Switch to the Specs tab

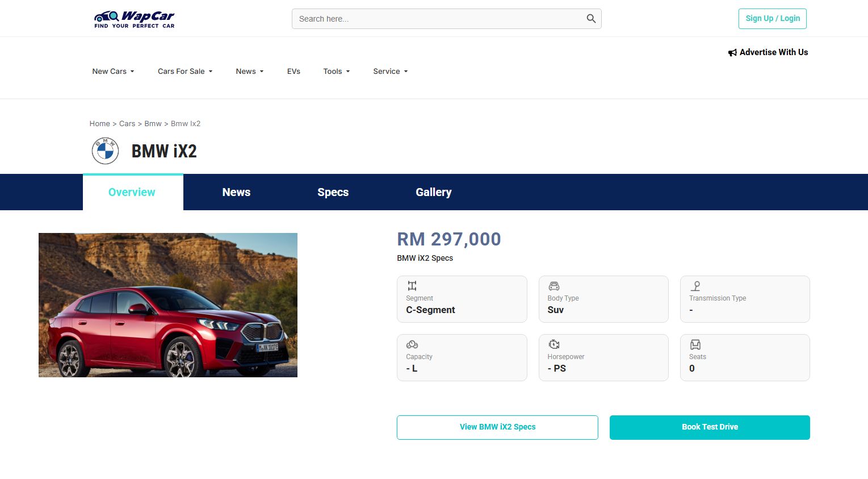click(x=333, y=192)
